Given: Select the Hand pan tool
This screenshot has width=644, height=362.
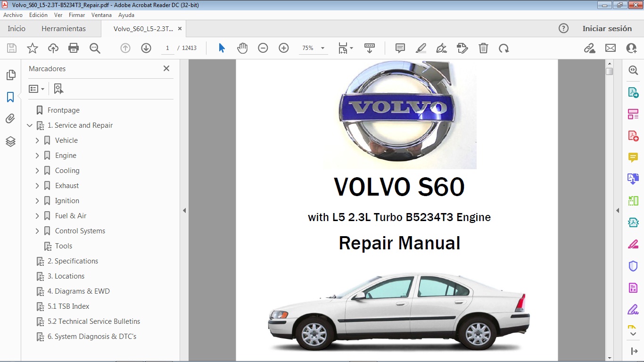Looking at the screenshot, I should (x=242, y=48).
